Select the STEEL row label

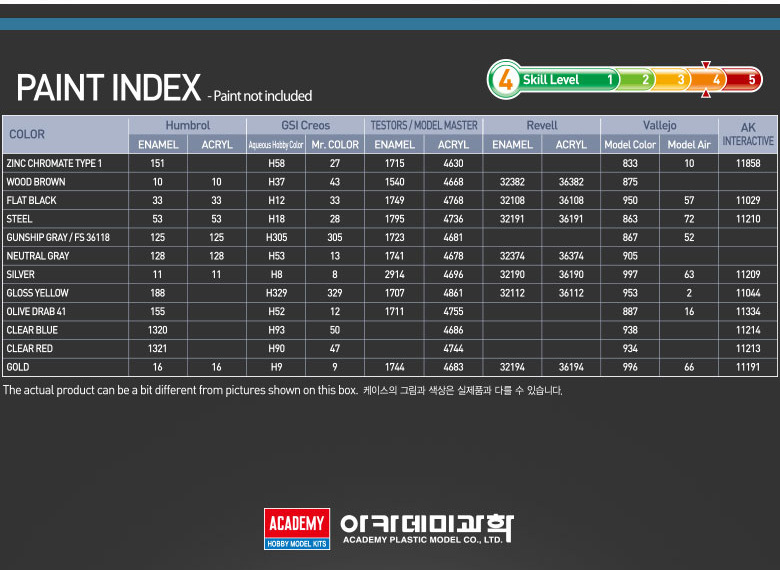pyautogui.click(x=19, y=219)
